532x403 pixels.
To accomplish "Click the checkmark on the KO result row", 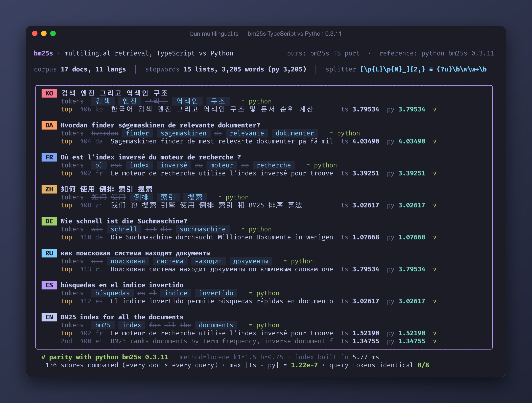I will coord(435,109).
